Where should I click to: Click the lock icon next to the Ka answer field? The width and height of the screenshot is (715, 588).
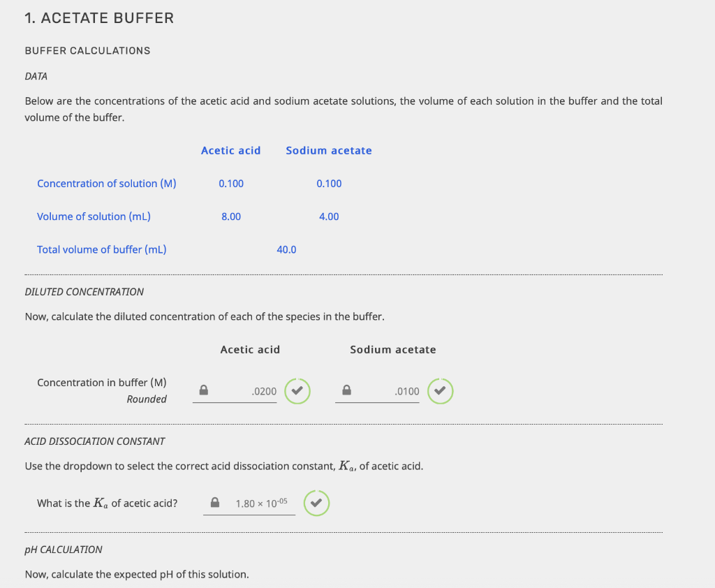(216, 503)
